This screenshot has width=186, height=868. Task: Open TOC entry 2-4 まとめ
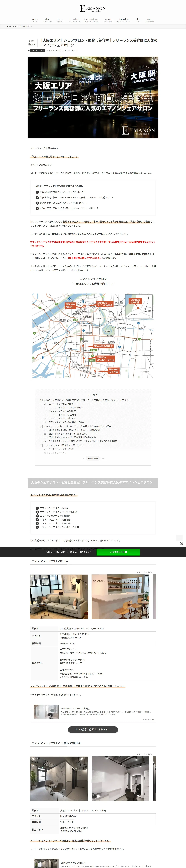pyautogui.click(x=83, y=441)
